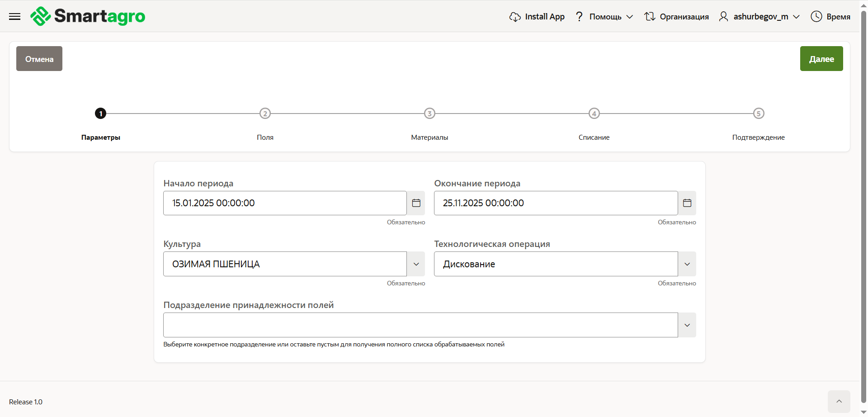Open the ashurbegov_m user menu
Screen dimensions: 868x417
[760, 17]
